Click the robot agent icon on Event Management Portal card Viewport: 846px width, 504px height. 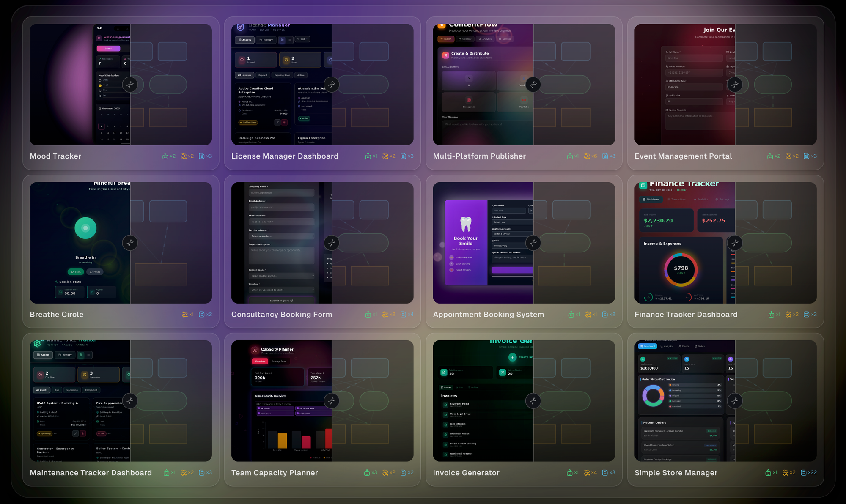click(x=770, y=156)
